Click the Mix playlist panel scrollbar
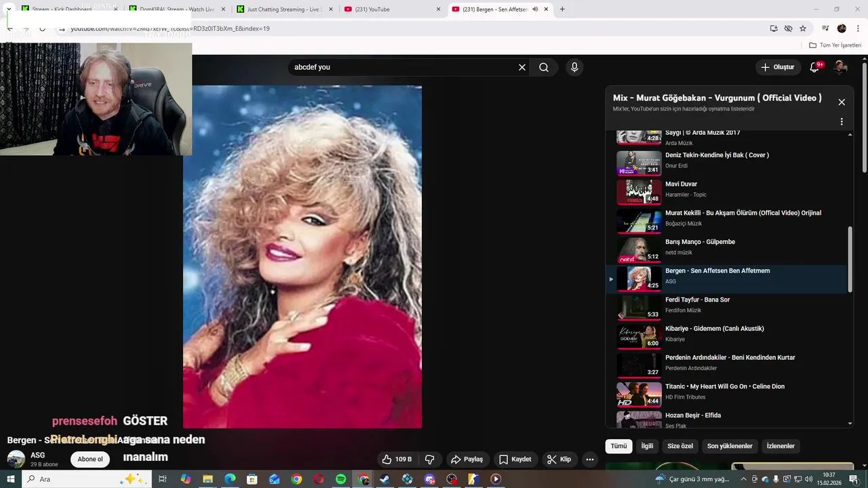The width and height of the screenshot is (868, 488). click(850, 260)
